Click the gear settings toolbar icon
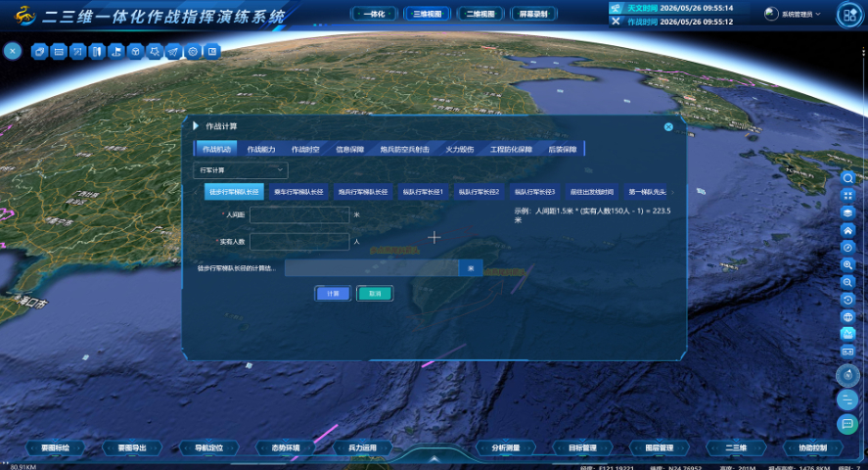Image resolution: width=868 pixels, height=470 pixels. (x=193, y=52)
